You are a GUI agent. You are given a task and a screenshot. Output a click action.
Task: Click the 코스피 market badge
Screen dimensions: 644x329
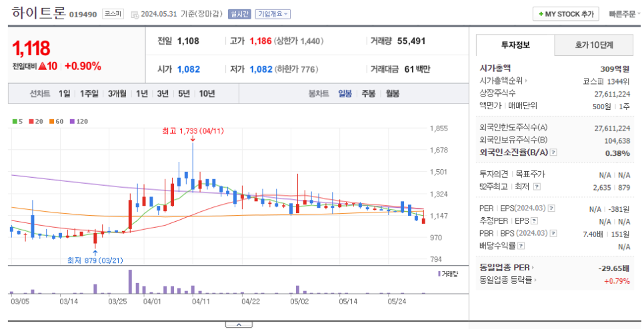[113, 14]
